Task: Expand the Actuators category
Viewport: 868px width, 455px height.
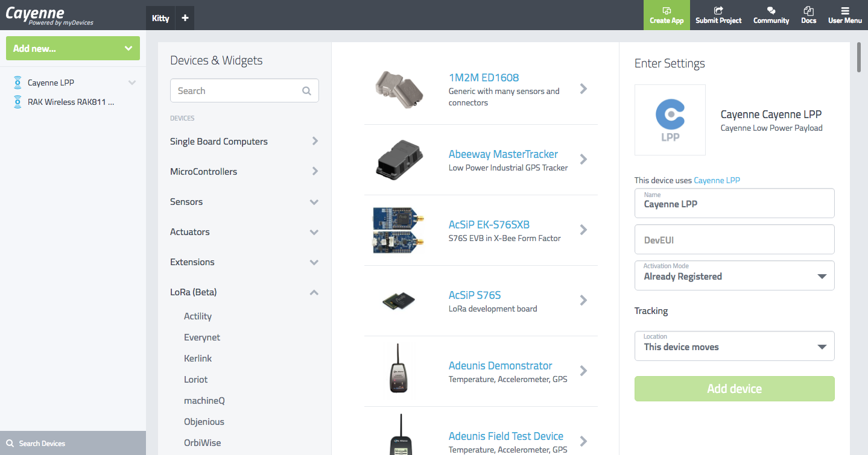Action: [x=244, y=232]
